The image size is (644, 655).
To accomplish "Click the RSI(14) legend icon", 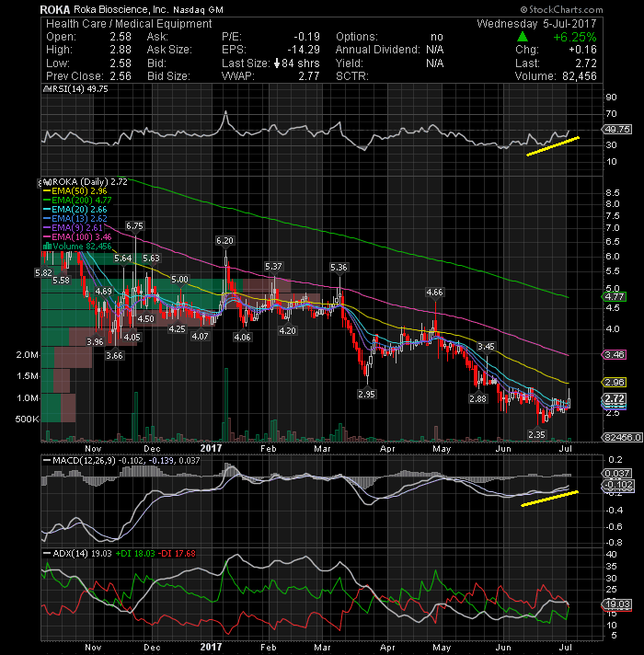I will [x=47, y=89].
